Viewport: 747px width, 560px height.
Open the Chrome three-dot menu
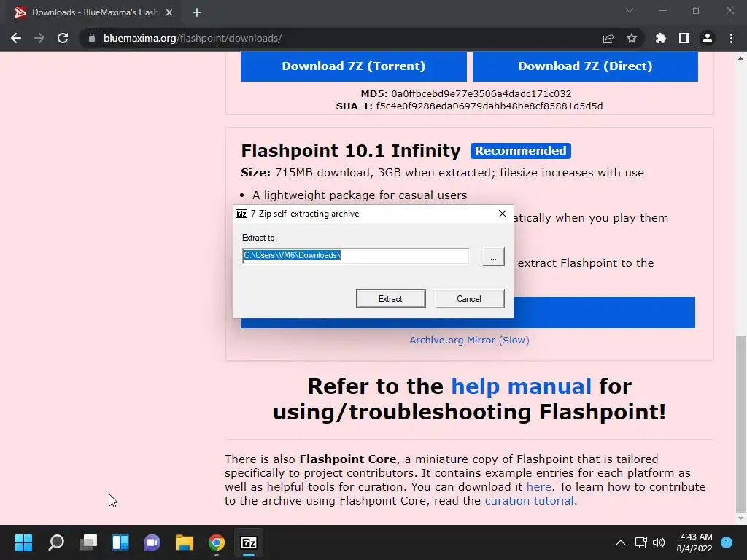pos(731,38)
